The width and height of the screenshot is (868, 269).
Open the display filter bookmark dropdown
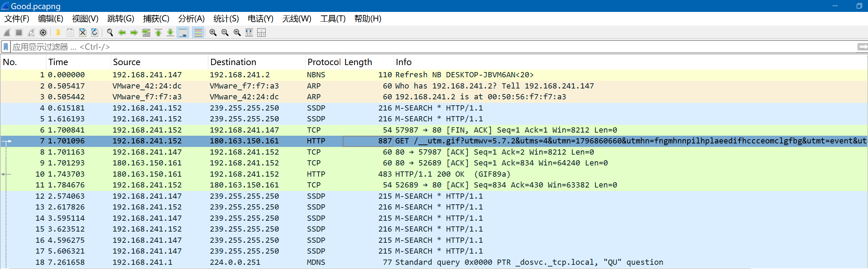click(x=6, y=47)
